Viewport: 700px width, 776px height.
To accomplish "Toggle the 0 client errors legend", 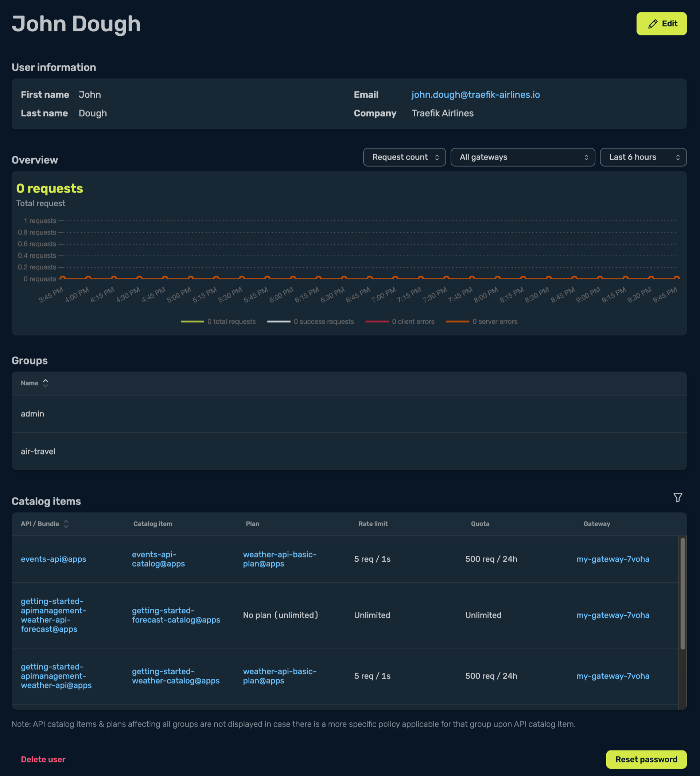I will pyautogui.click(x=400, y=321).
